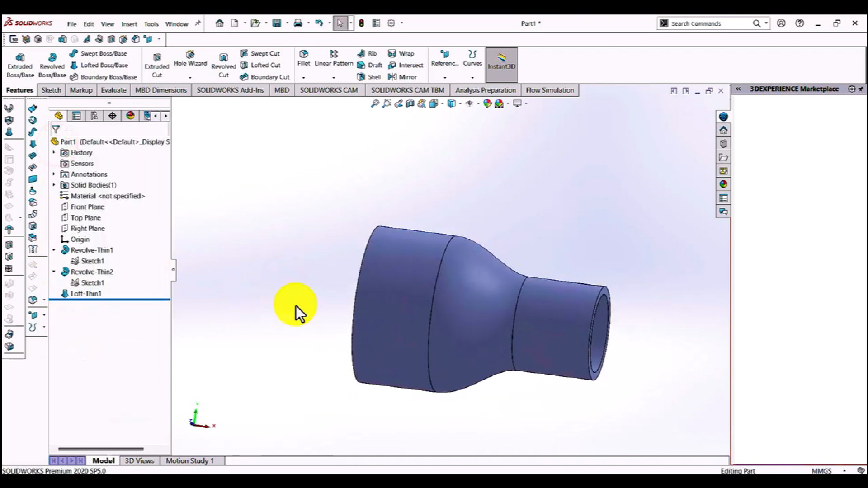Open the Hole Wizard dropdown arrow
The height and width of the screenshot is (488, 868).
pyautogui.click(x=190, y=77)
